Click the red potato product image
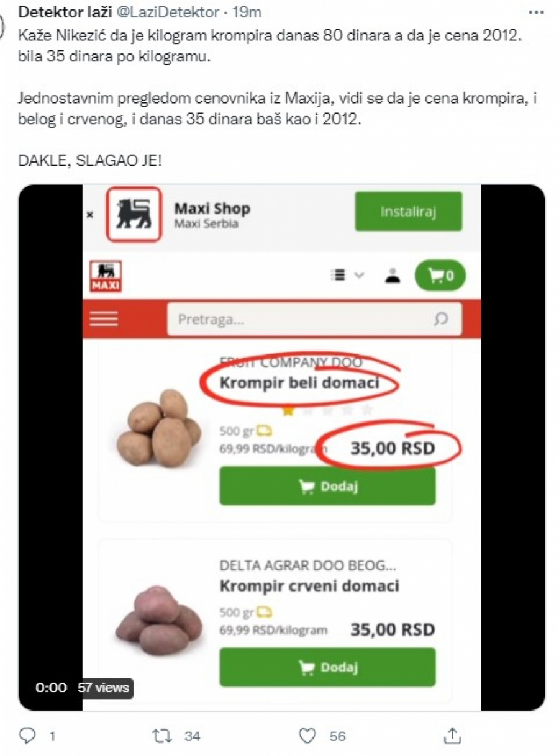The height and width of the screenshot is (756, 559). [159, 619]
